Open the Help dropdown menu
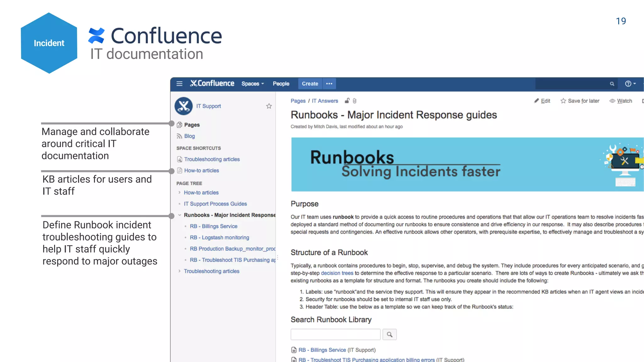This screenshot has width=644, height=362. pos(630,84)
